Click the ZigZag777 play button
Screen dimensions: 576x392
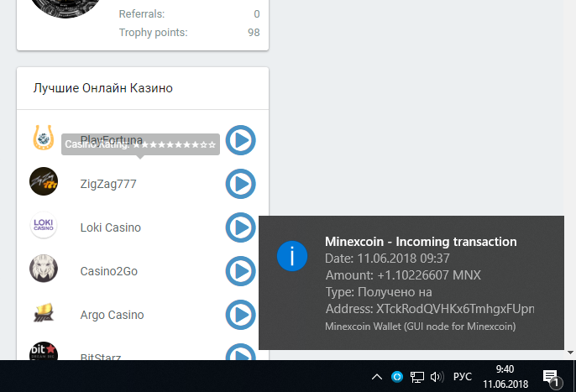(241, 184)
